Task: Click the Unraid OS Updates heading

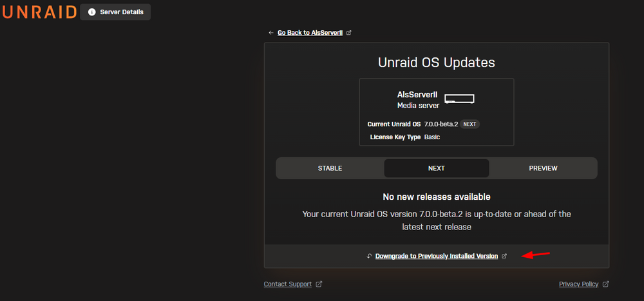Action: 436,63
